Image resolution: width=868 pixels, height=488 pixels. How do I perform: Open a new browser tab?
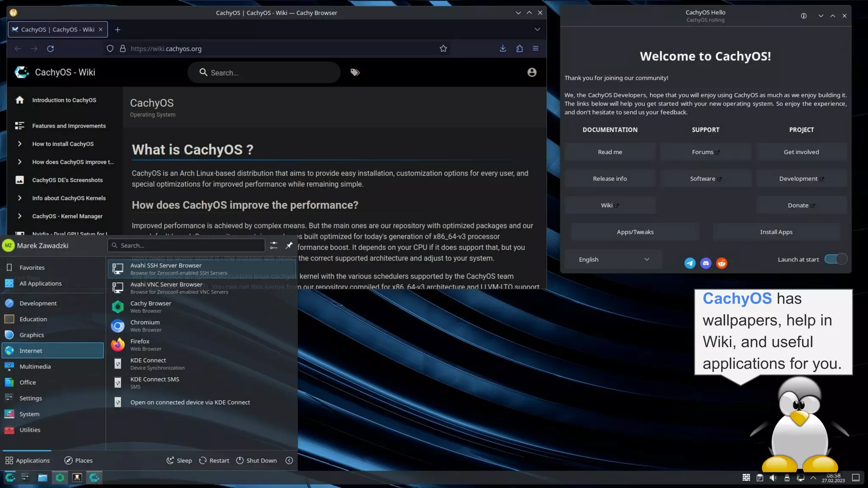click(x=117, y=29)
